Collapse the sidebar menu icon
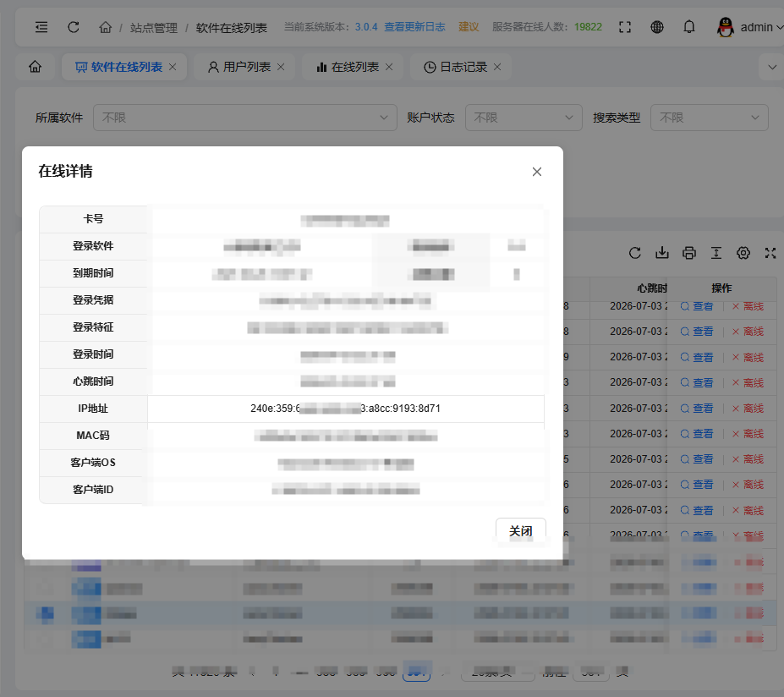 (41, 27)
